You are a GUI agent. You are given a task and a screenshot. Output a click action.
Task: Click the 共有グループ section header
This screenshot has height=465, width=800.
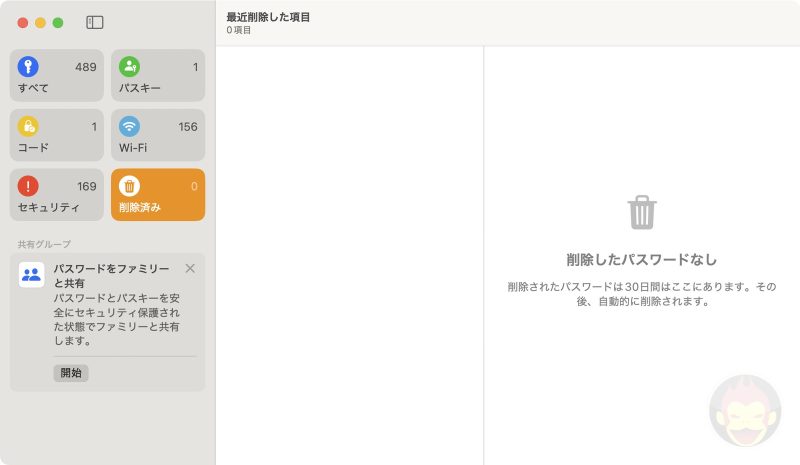point(44,244)
